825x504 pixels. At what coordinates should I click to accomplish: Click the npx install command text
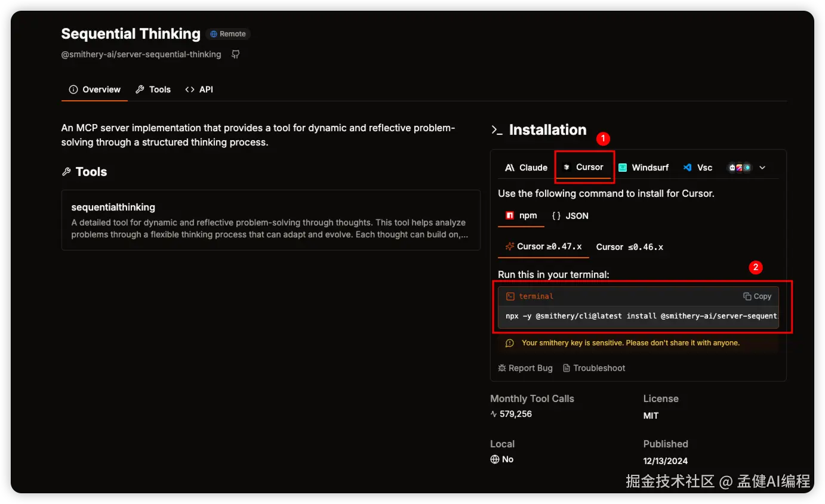(x=641, y=316)
